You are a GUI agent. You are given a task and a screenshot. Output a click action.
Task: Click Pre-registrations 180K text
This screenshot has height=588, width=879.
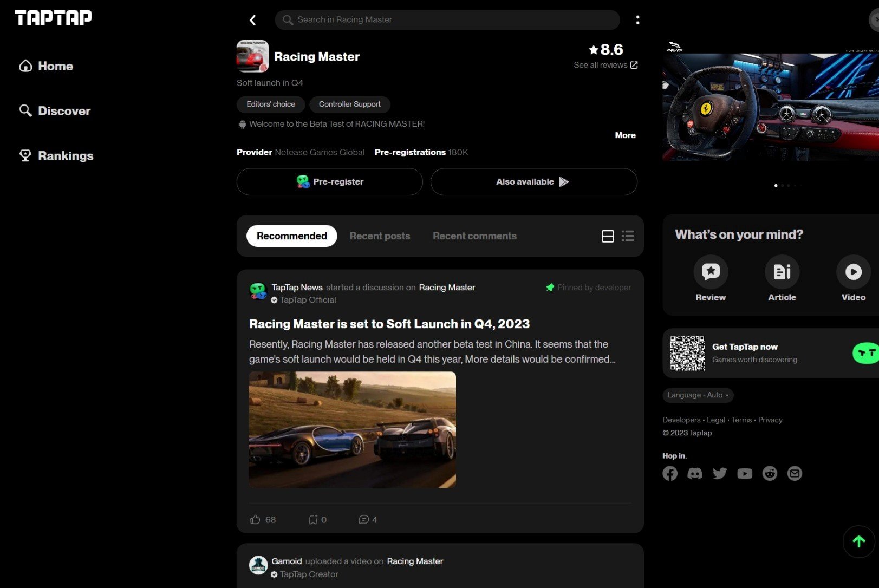click(x=421, y=153)
